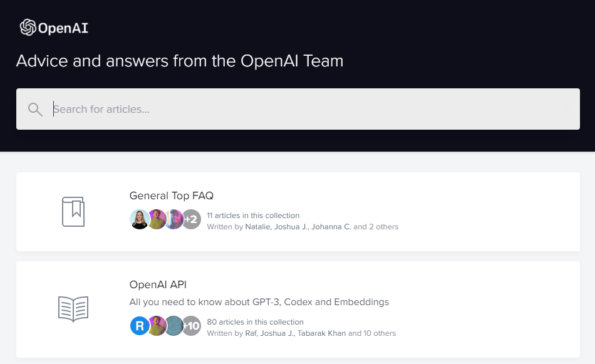
Task: Click Johanna C.'s avatar in General Top FAQ
Action: [174, 219]
